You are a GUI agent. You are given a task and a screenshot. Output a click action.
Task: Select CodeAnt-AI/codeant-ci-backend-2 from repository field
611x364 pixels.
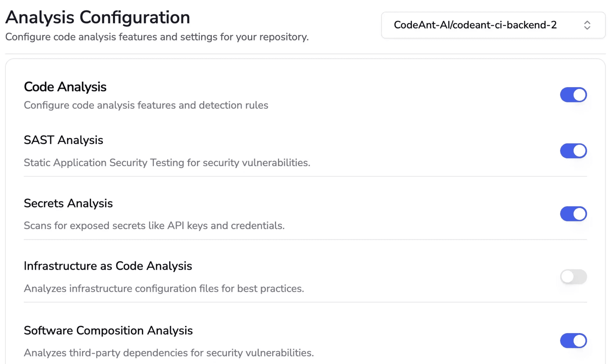coord(475,25)
